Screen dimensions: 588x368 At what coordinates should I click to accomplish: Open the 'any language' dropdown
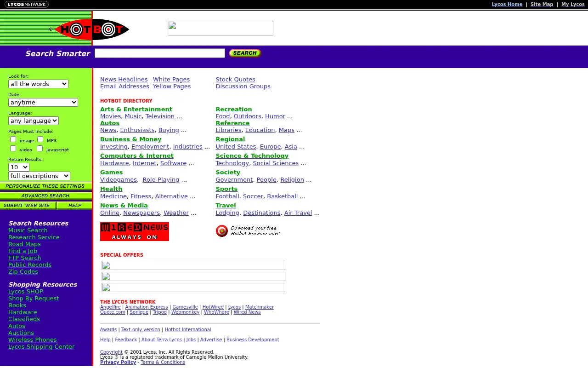click(x=34, y=121)
